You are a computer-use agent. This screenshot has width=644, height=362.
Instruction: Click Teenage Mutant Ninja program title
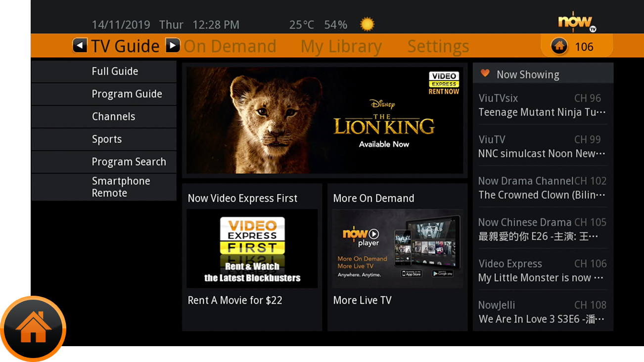542,112
